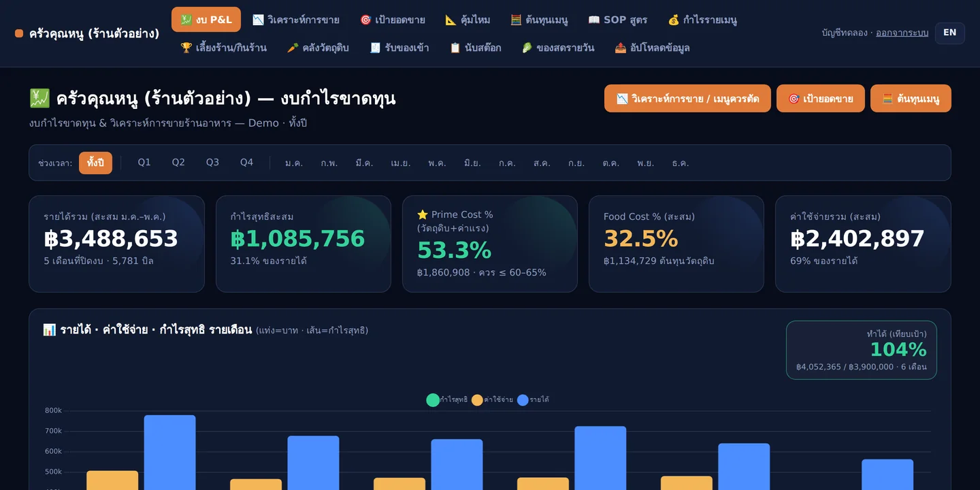Image resolution: width=980 pixels, height=490 pixels.
Task: Choose พ.ค. in the period filter
Action: click(437, 163)
